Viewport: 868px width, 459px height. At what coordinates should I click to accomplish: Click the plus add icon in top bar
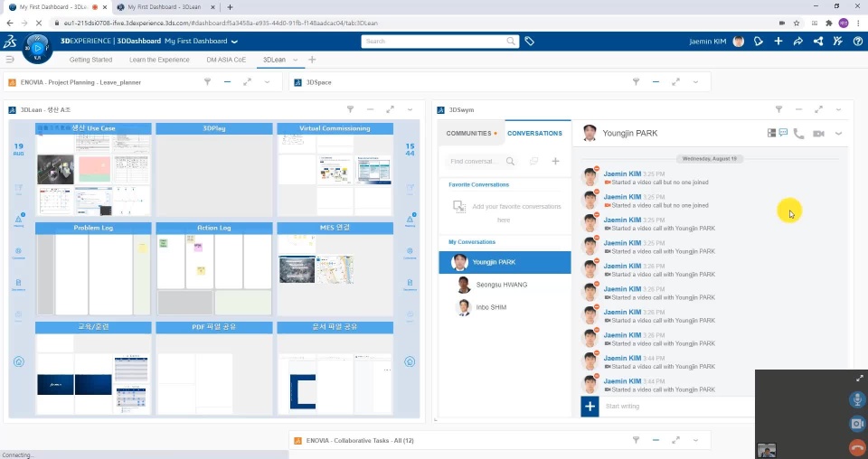[778, 42]
